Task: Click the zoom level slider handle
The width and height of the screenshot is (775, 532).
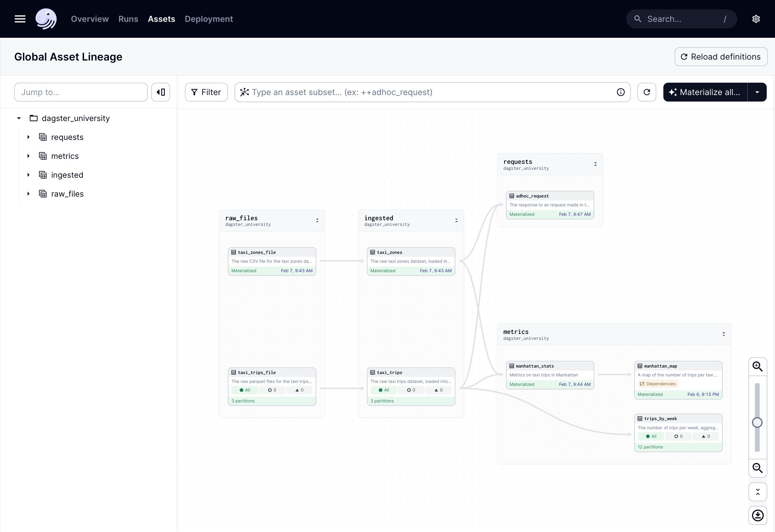Action: (x=757, y=422)
